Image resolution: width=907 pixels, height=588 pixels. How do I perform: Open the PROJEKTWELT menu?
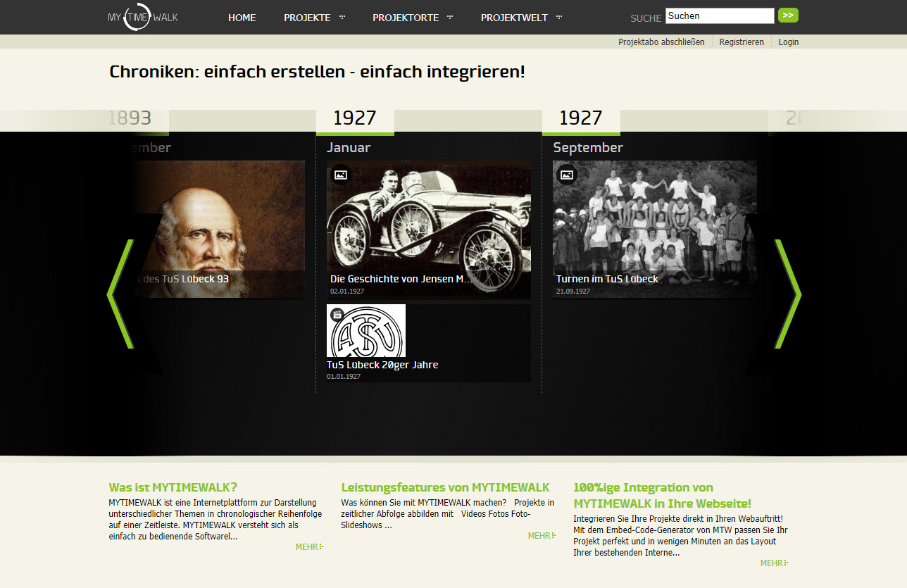pos(514,18)
